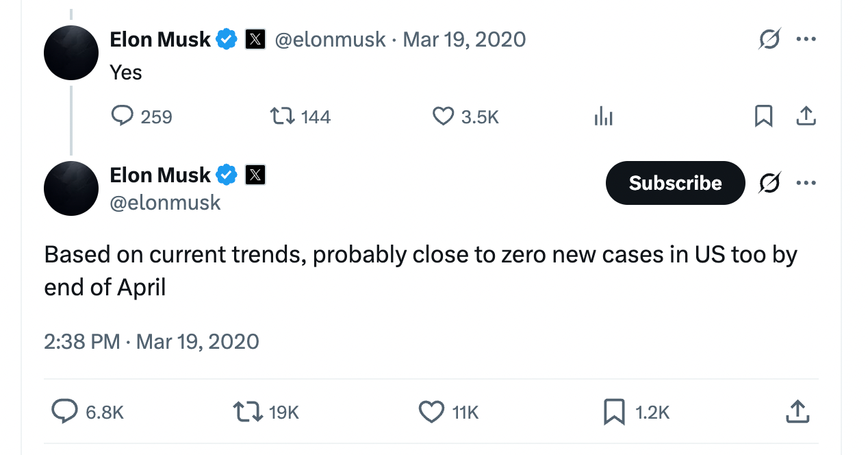Open the Grok menu on the top tweet
The width and height of the screenshot is (868, 455).
(x=769, y=39)
